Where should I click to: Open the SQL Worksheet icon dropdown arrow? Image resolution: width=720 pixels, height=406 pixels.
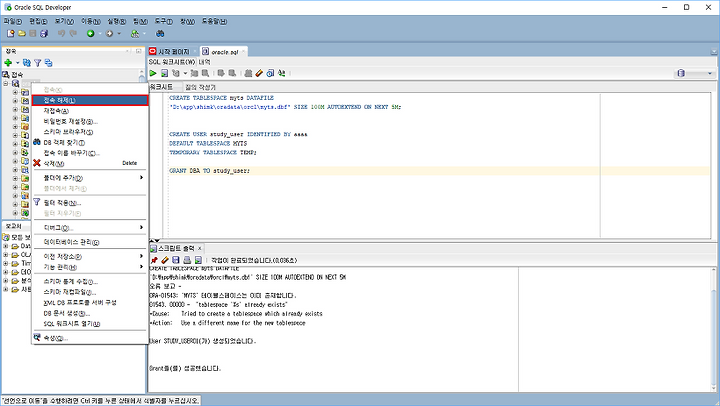coord(144,34)
